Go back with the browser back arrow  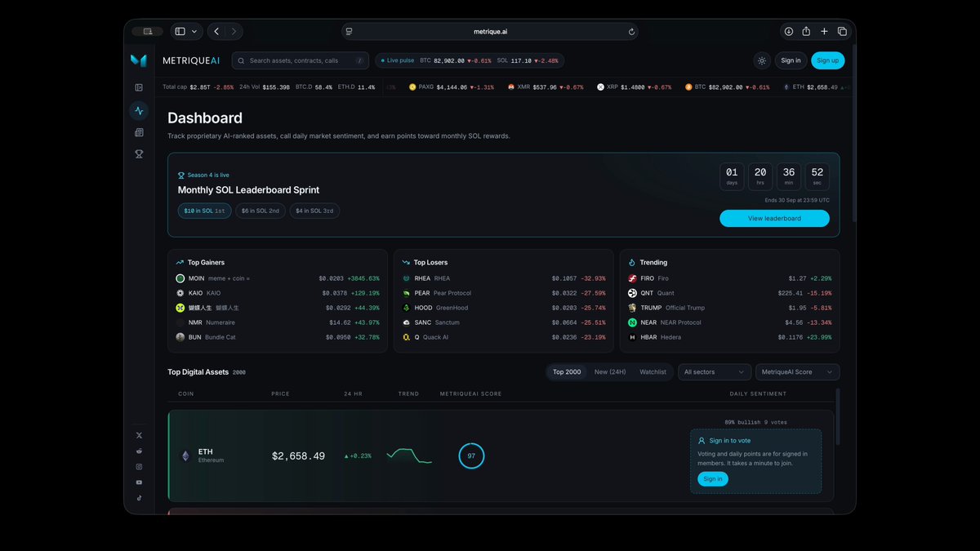click(216, 31)
